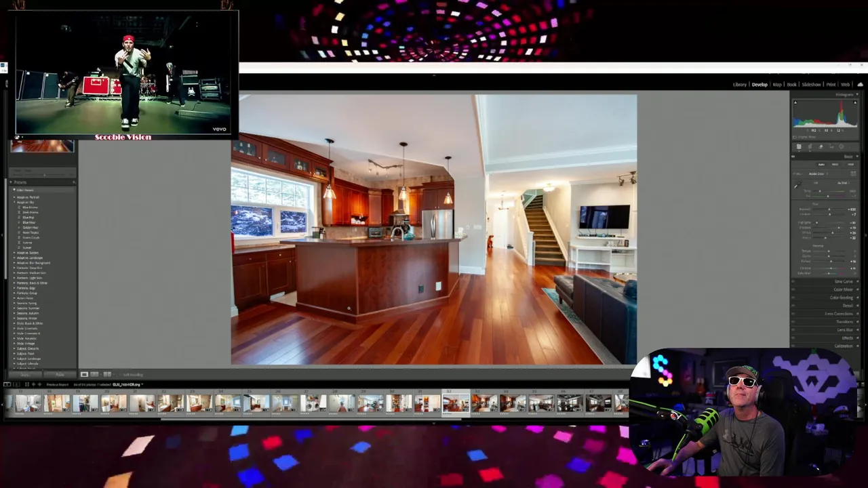Image resolution: width=868 pixels, height=488 pixels.
Task: Toggle the Color Mixer panel switch
Action: 793,289
